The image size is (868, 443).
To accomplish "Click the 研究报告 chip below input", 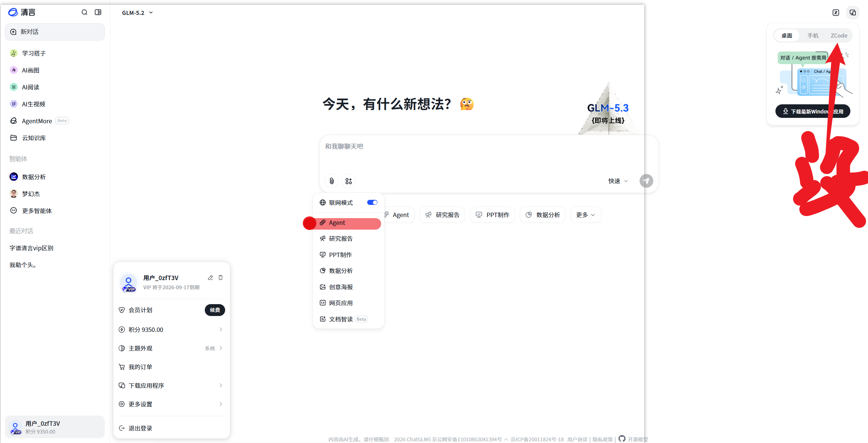I will (442, 215).
